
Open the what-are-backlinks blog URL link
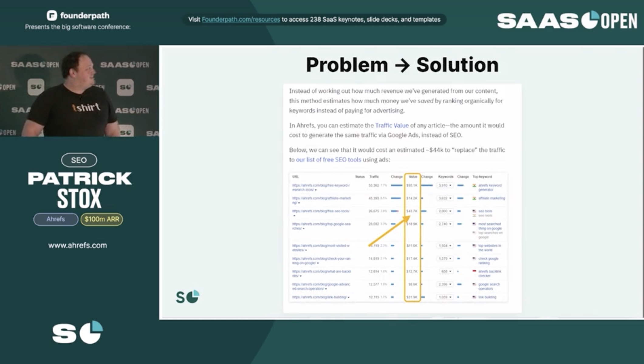[321, 273]
